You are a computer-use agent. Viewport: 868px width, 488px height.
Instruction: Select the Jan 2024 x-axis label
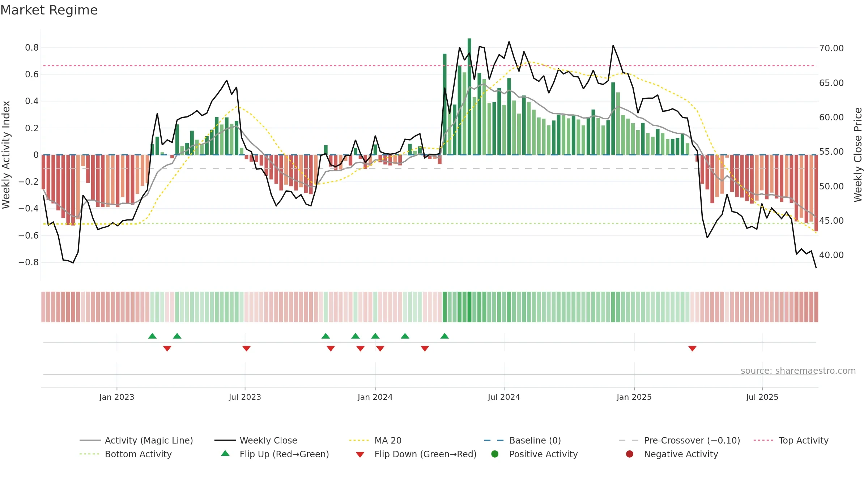tap(375, 397)
